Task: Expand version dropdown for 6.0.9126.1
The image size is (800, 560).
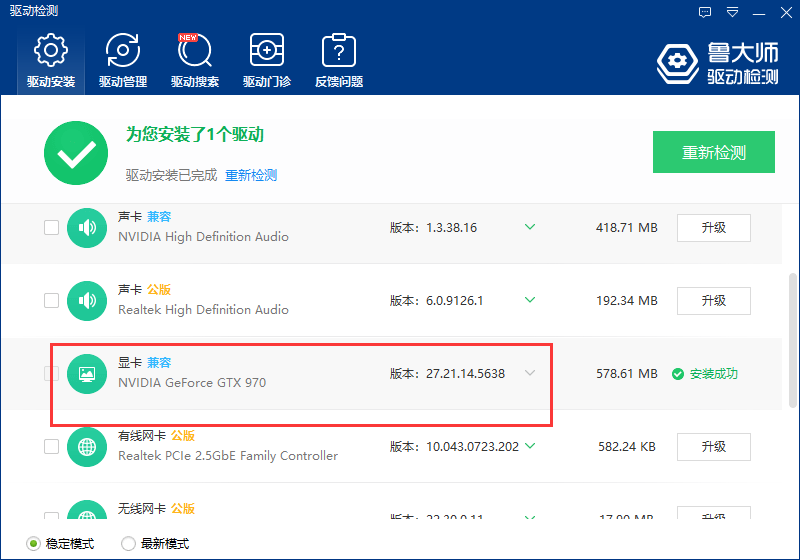Action: pos(530,300)
